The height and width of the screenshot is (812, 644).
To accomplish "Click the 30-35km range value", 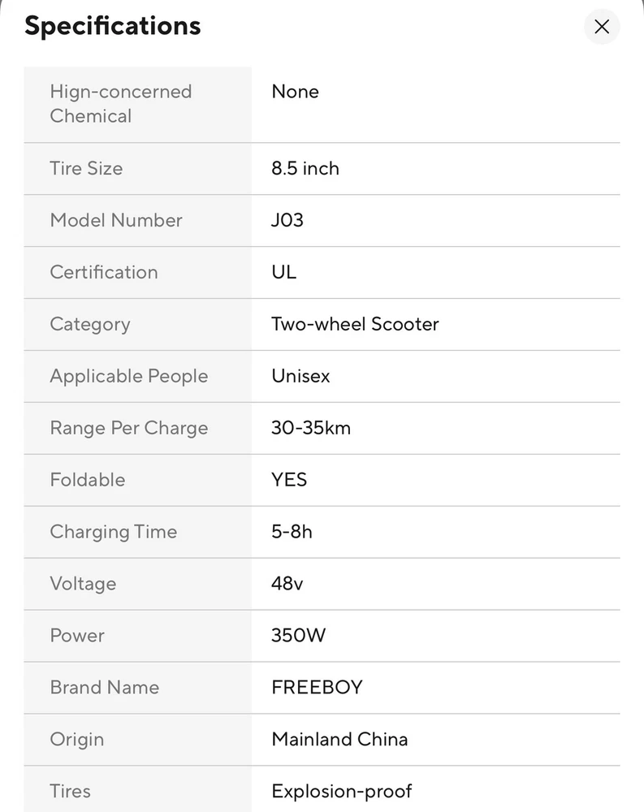I will [311, 428].
